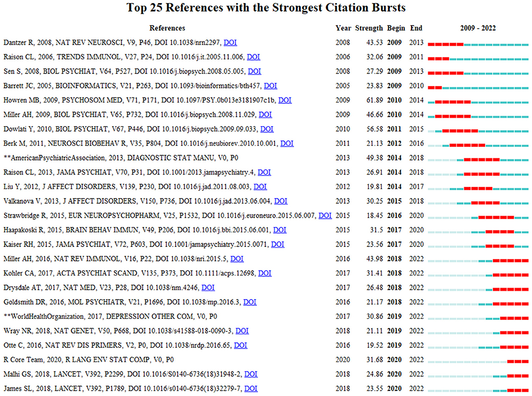Open the DOI link for Kohler CA, 2017
This screenshot has width=532, height=396.
[x=265, y=273]
